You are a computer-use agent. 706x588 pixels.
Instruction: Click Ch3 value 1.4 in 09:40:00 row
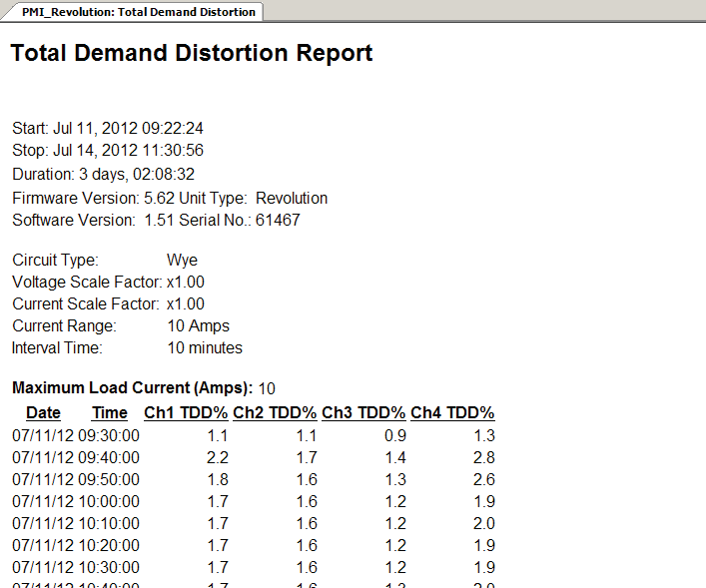395,458
